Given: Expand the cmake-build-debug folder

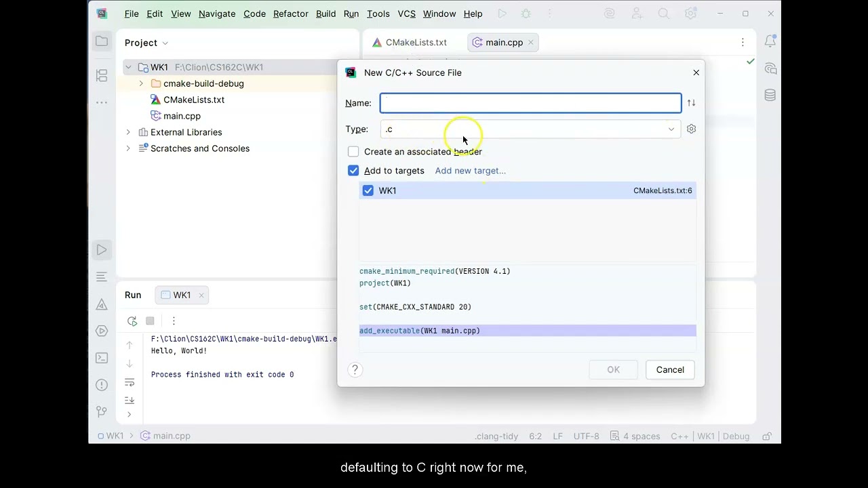Looking at the screenshot, I should (x=141, y=83).
